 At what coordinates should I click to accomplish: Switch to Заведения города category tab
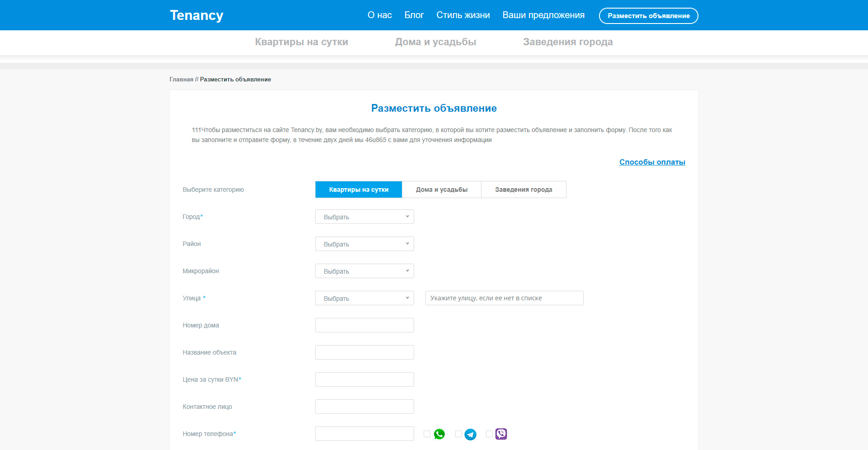(x=524, y=189)
